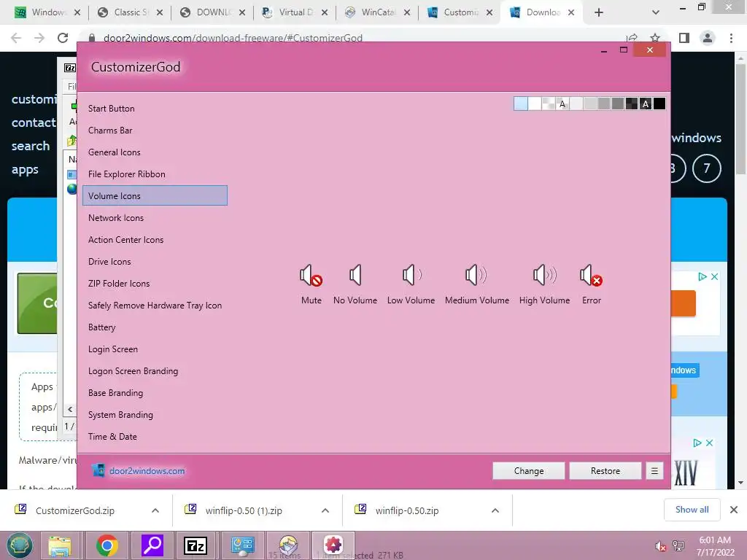Bookmark this page with star icon
This screenshot has width=747, height=560.
(655, 38)
